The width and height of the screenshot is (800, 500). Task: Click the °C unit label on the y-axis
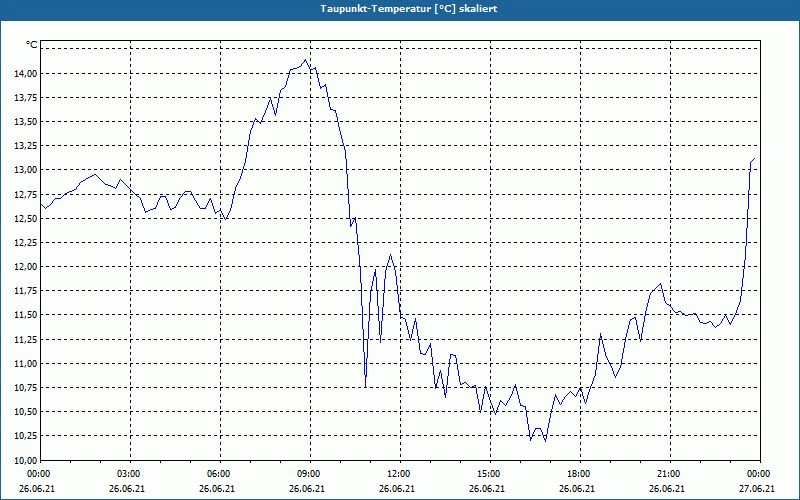32,45
